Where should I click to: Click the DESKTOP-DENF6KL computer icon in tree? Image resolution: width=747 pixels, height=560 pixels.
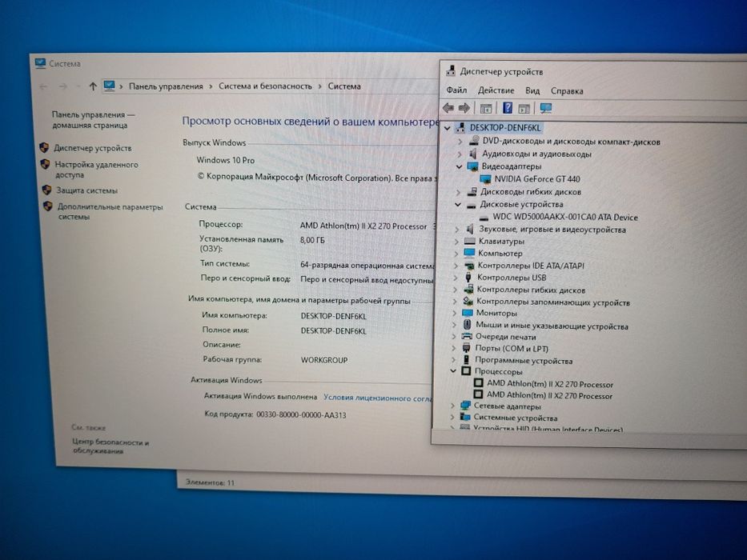pyautogui.click(x=460, y=128)
